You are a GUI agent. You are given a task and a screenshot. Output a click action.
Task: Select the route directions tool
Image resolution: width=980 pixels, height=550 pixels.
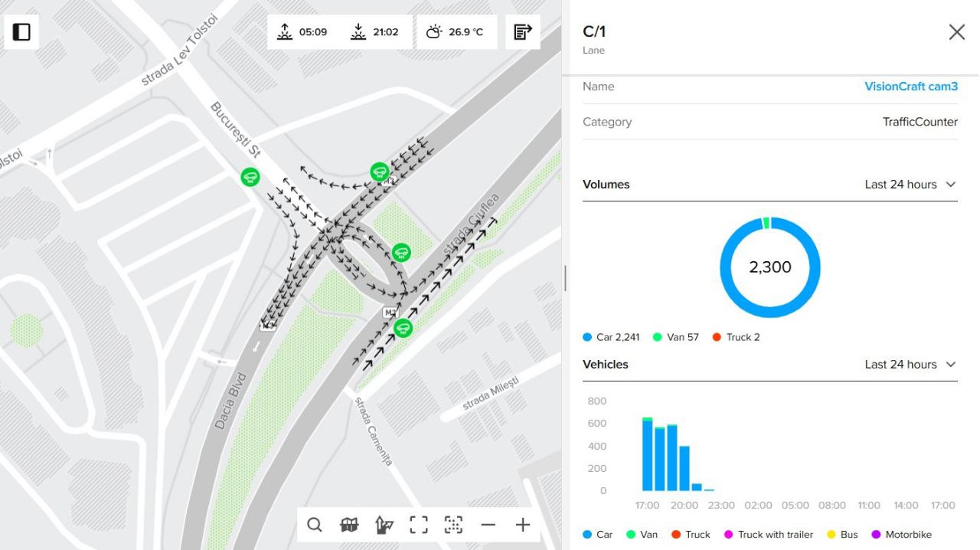(x=383, y=525)
